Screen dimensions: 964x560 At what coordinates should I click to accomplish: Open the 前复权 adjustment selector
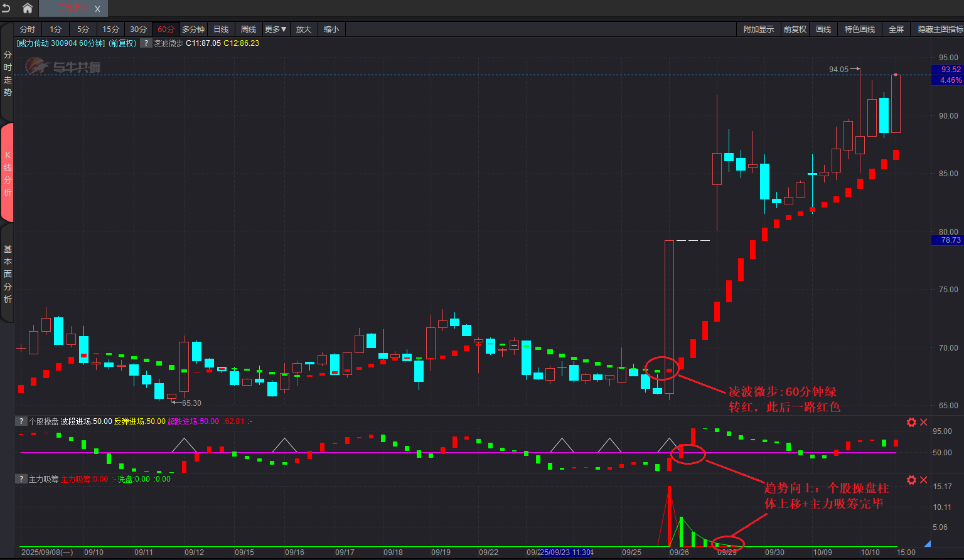click(x=795, y=29)
